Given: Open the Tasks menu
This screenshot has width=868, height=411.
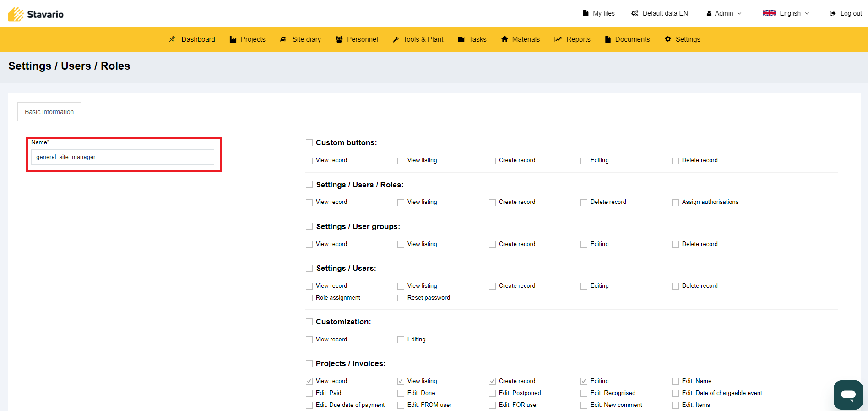Looking at the screenshot, I should coord(477,39).
